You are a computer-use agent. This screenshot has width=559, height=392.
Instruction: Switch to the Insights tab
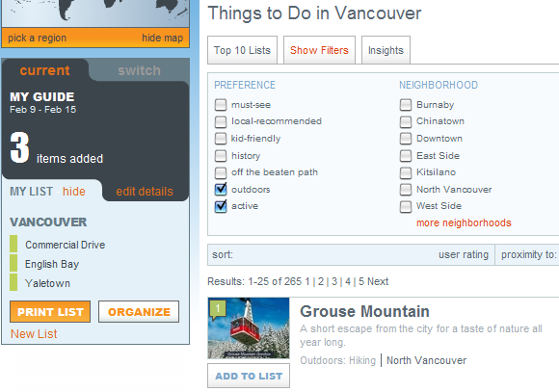386,50
